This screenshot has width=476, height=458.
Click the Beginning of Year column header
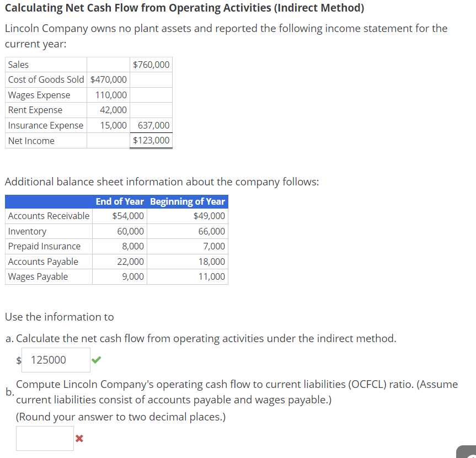tap(188, 201)
